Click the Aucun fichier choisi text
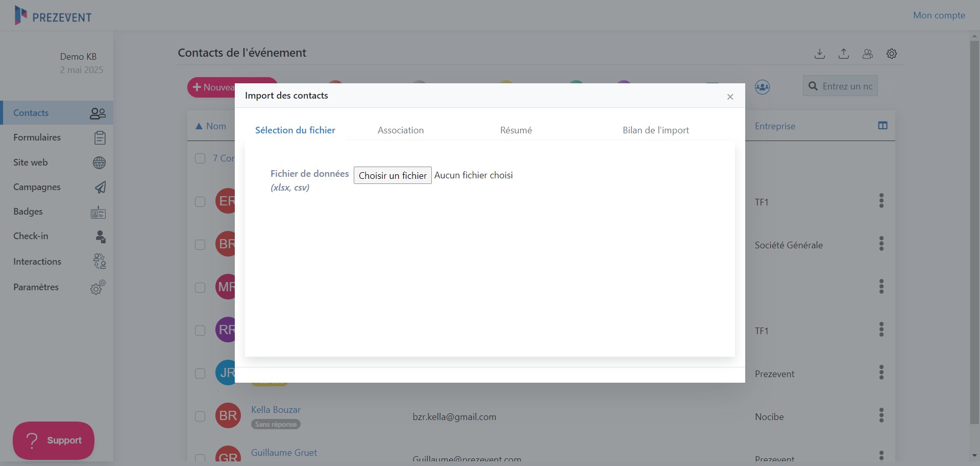 tap(474, 175)
